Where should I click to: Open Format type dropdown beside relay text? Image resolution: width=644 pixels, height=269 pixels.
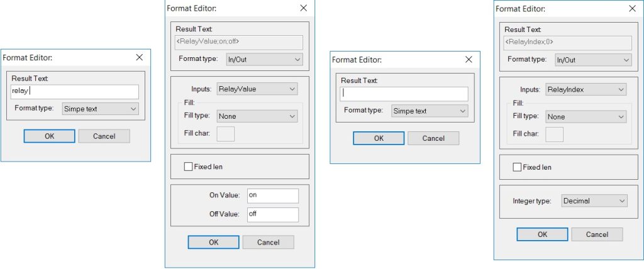point(100,109)
